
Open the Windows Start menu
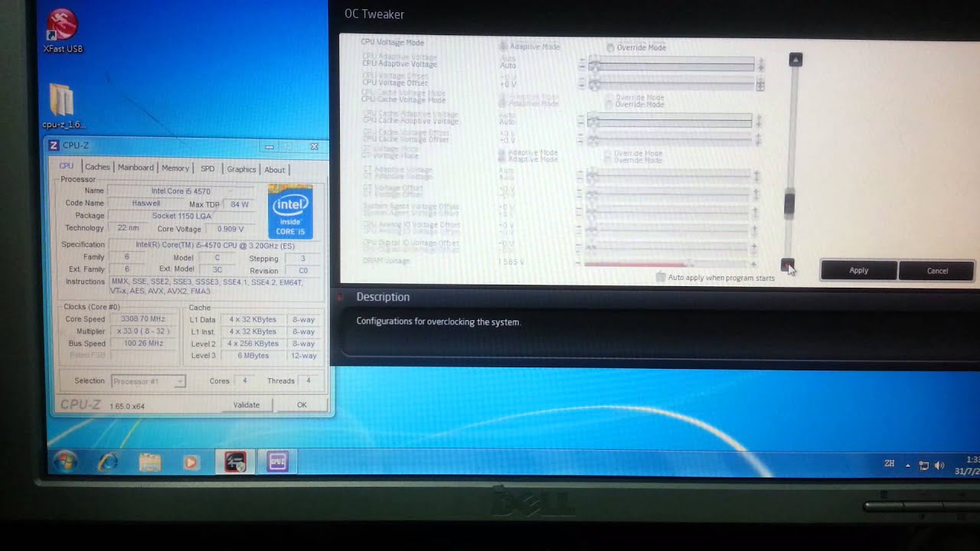coord(65,462)
